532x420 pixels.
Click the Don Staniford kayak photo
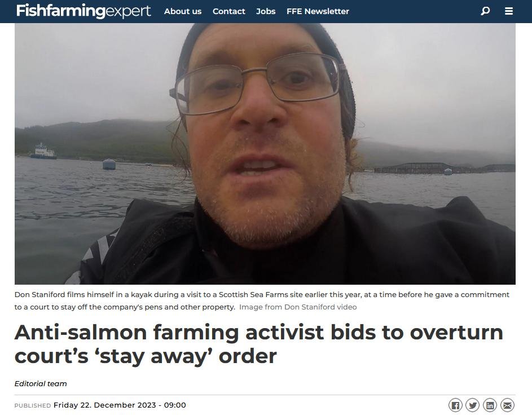(x=265, y=153)
